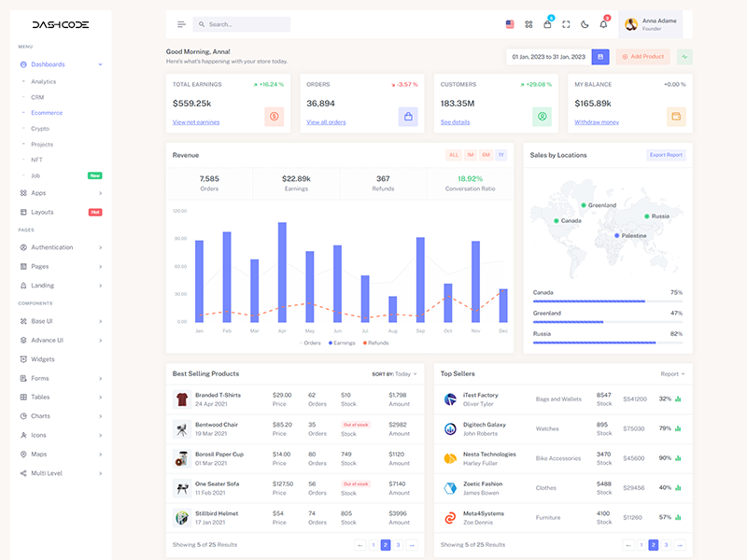
Task: Open Analytics in the sidebar menu
Action: [x=43, y=81]
